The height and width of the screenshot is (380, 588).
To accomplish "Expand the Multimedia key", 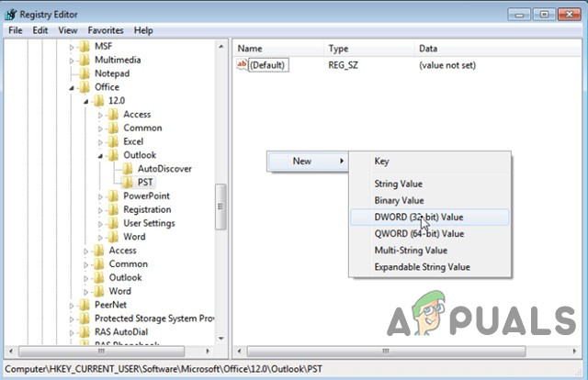I will 72,61.
